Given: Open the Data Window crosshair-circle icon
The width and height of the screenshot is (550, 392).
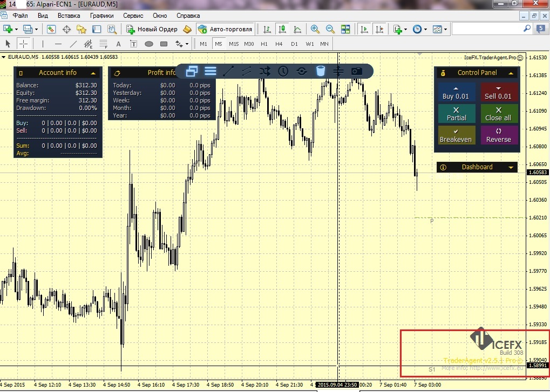Looking at the screenshot, I should pos(66,30).
